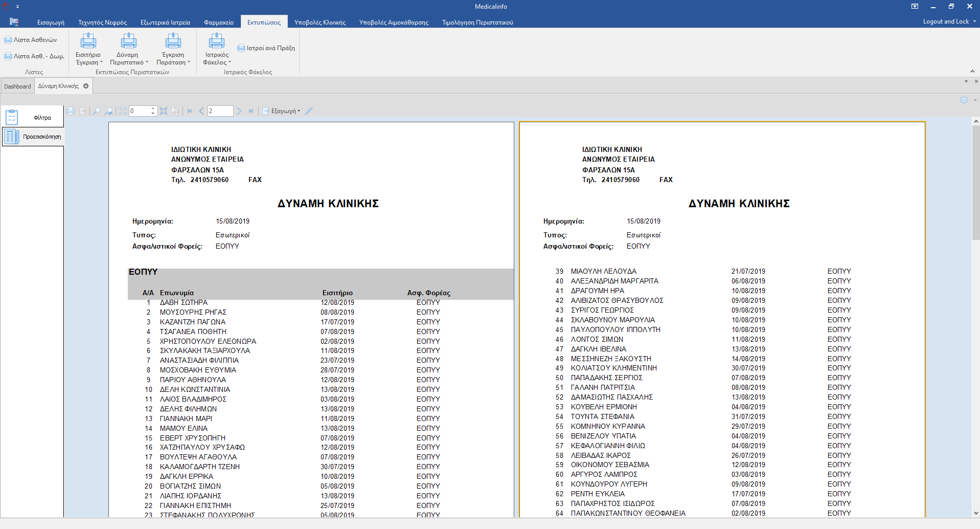Select the Φίλτρα side panel button

point(33,118)
